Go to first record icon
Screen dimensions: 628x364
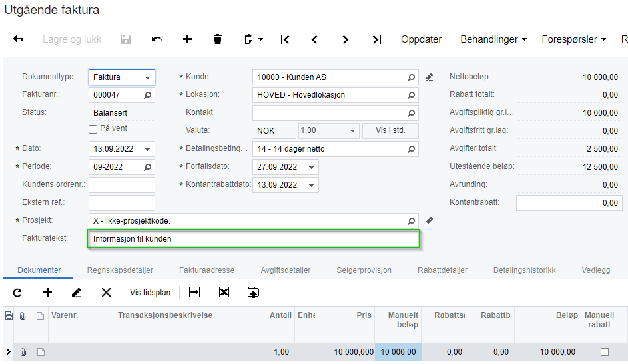(285, 39)
